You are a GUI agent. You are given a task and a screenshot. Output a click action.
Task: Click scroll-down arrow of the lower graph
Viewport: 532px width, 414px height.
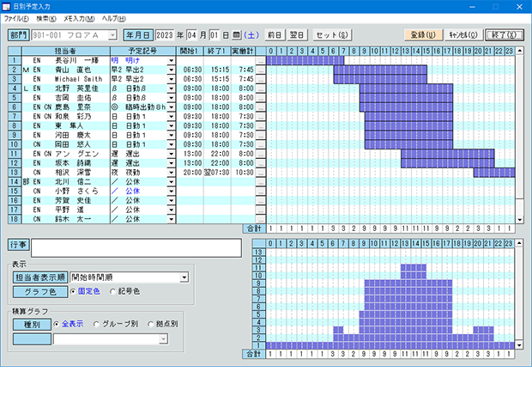tap(519, 345)
